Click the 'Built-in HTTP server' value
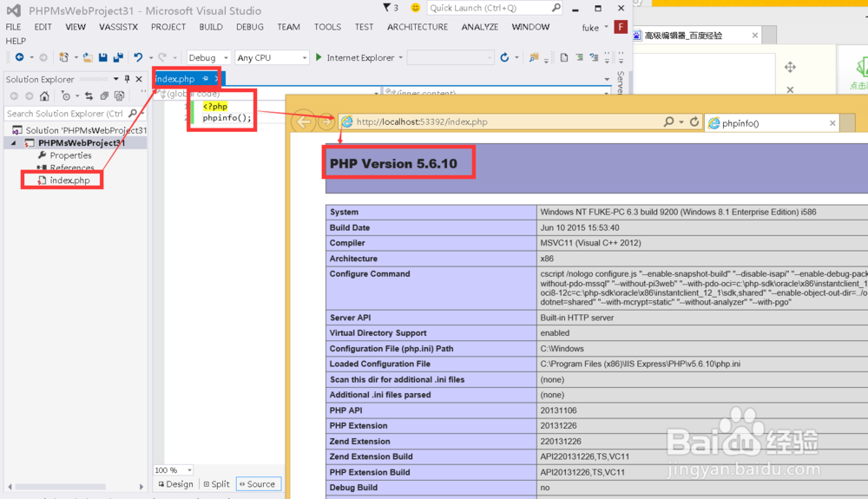868x499 pixels. point(577,318)
